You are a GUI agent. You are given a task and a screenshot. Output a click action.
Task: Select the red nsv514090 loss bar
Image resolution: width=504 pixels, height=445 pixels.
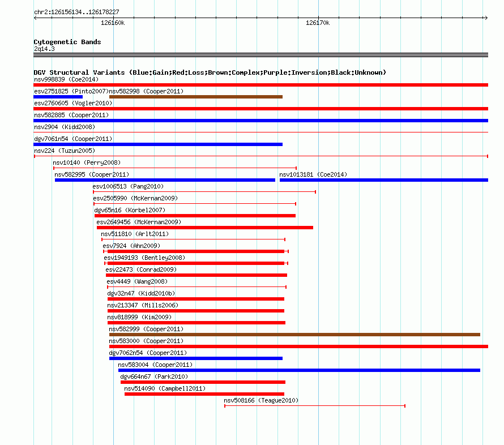204,394
